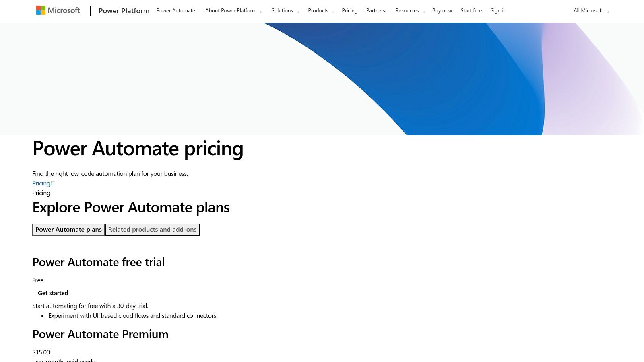Click the Get started button
Viewport: 644px width, 362px height.
click(x=53, y=293)
